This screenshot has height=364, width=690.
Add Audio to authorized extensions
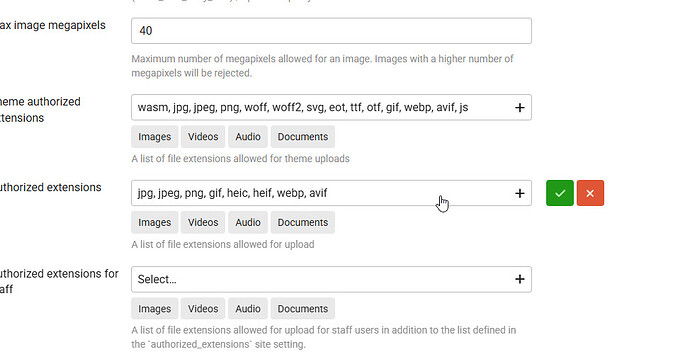click(x=248, y=223)
